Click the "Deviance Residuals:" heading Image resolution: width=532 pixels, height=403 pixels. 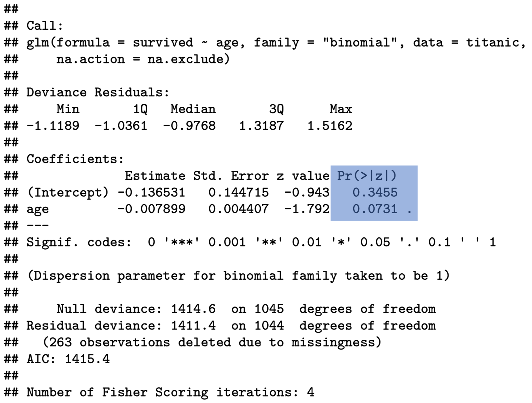(x=97, y=92)
